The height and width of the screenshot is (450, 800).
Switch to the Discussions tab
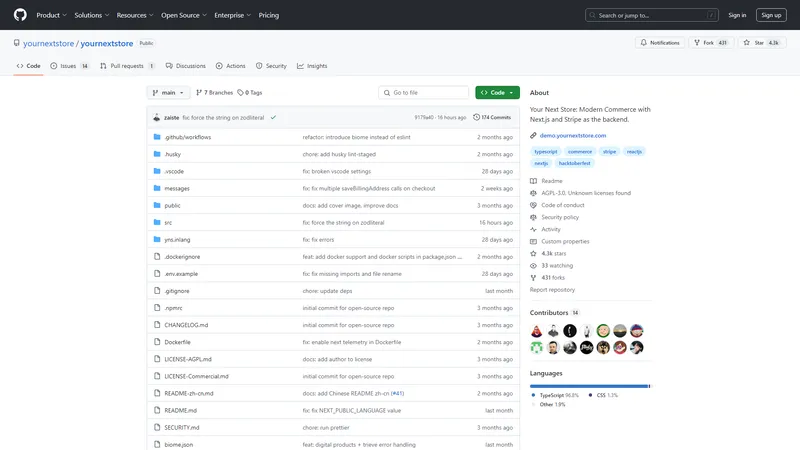point(186,66)
